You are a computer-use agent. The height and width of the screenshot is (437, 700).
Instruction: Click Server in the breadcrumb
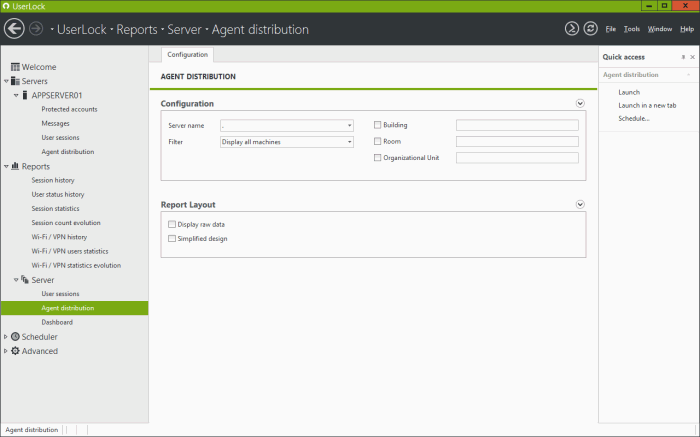[184, 29]
